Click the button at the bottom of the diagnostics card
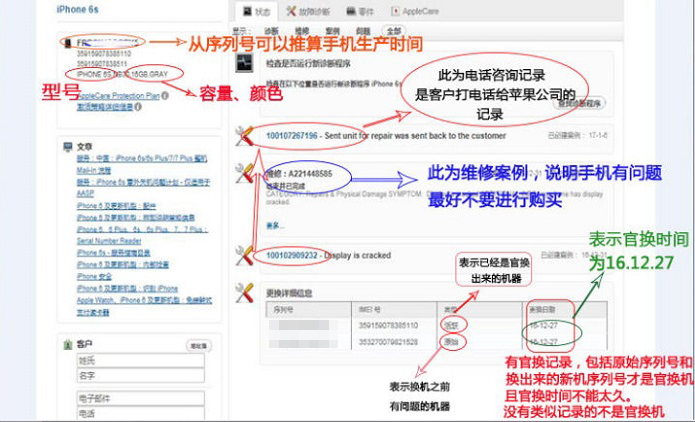Image resolution: width=695 pixels, height=422 pixels. click(579, 104)
